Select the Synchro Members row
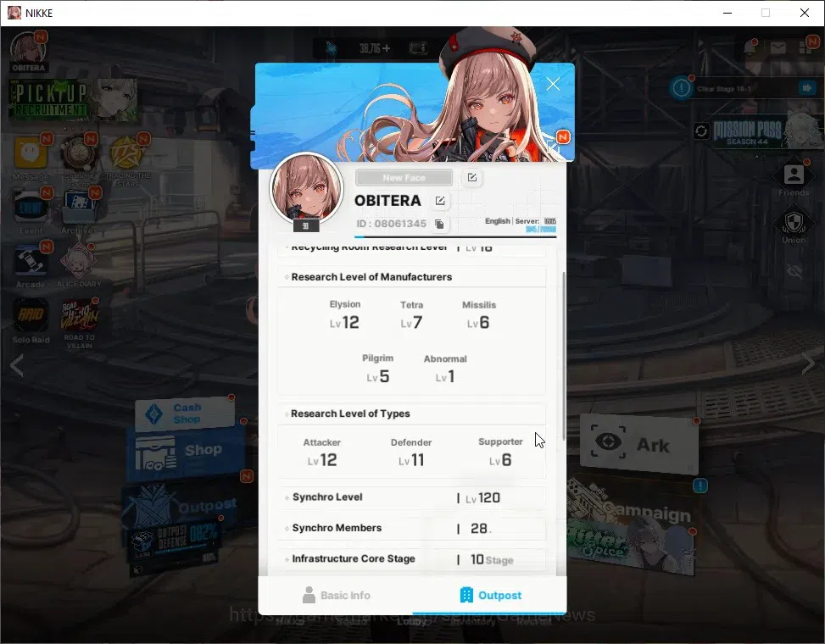Viewport: 825px width, 644px height. tap(411, 529)
